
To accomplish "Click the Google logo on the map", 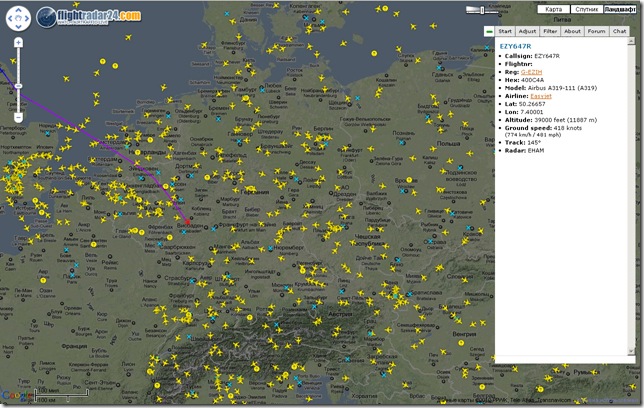I will (16, 395).
